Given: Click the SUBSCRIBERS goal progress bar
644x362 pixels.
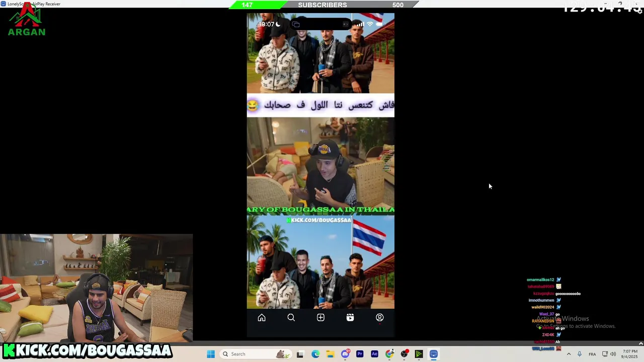Looking at the screenshot, I should click(323, 5).
